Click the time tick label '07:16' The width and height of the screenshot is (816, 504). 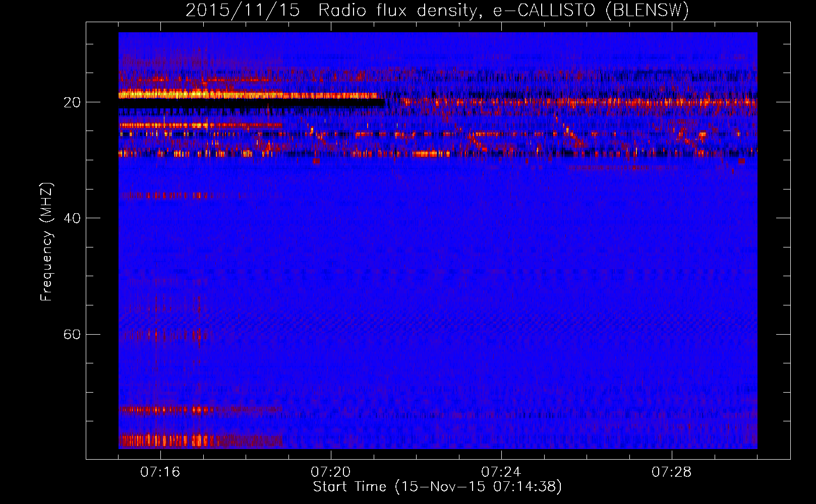[160, 472]
